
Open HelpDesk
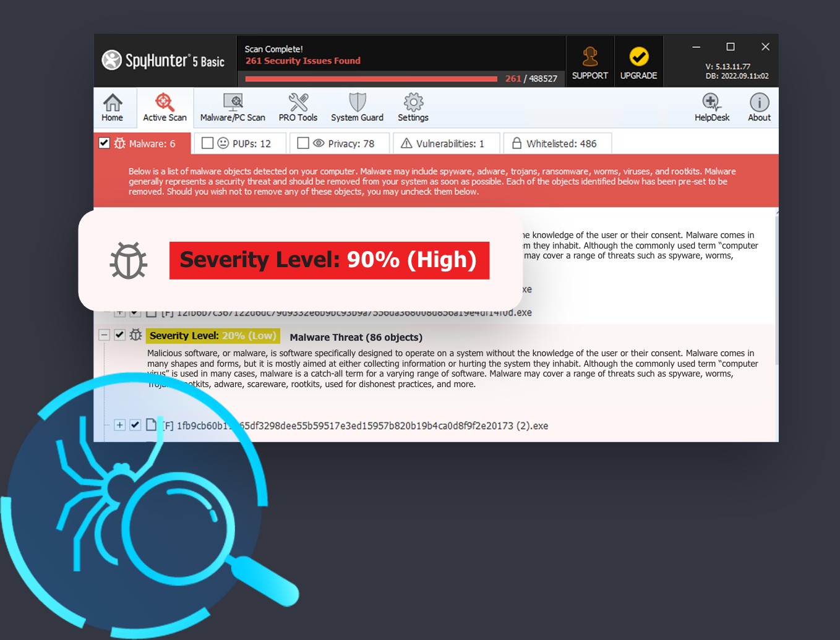click(x=711, y=106)
